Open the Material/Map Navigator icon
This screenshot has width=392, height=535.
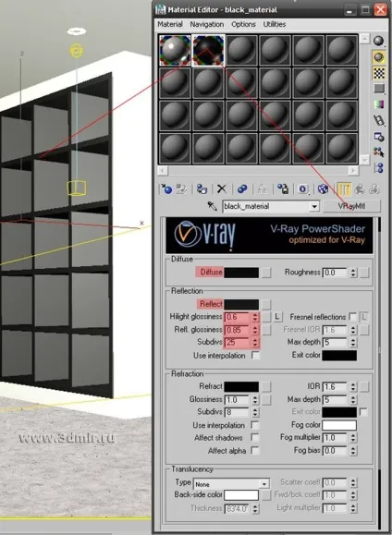pos(379,168)
